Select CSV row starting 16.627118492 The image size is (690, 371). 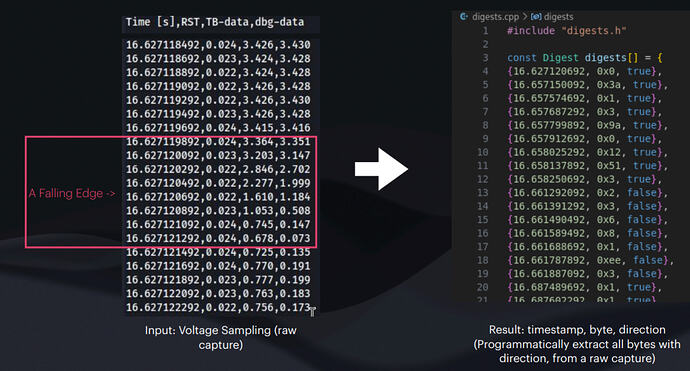218,45
